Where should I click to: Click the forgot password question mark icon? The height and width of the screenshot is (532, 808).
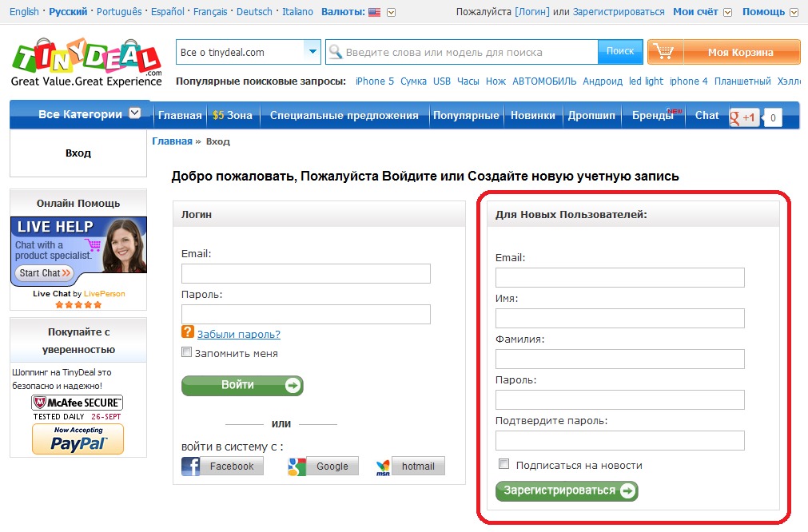[x=188, y=332]
